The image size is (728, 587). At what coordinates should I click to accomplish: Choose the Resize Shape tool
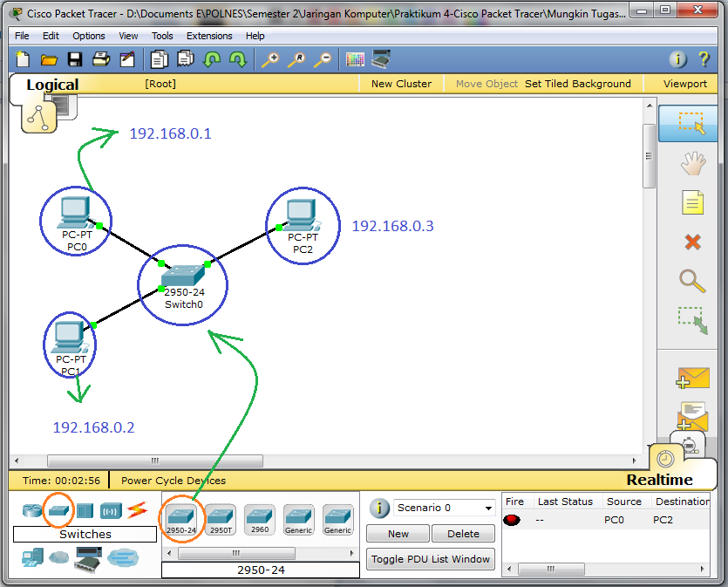pyautogui.click(x=693, y=320)
